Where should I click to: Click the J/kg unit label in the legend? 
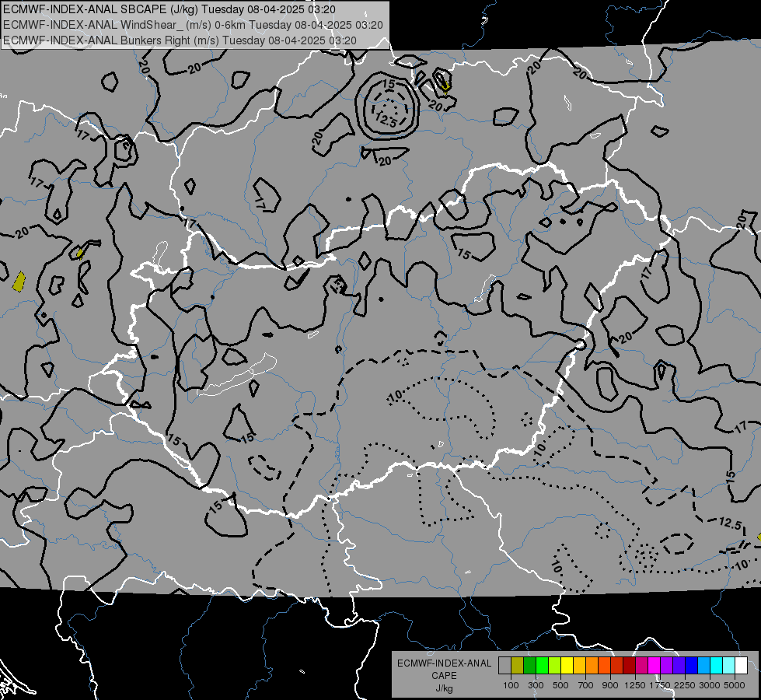pyautogui.click(x=444, y=688)
